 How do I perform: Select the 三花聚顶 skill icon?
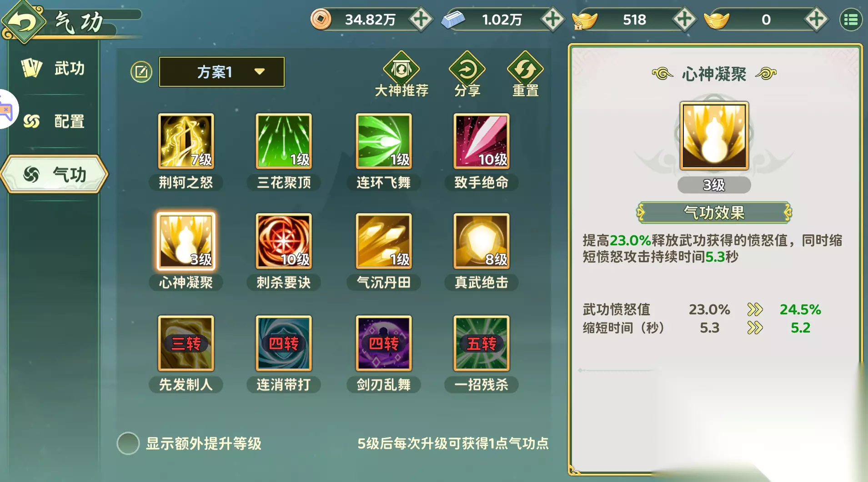[284, 141]
